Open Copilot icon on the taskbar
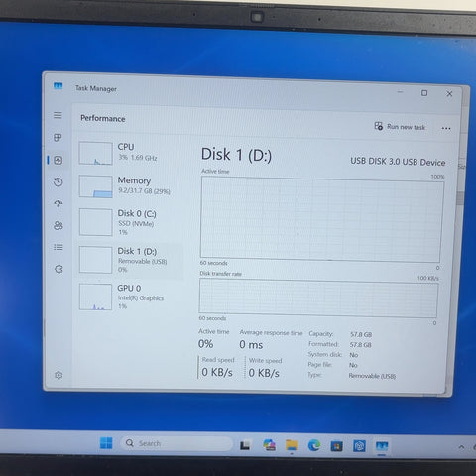Screen dimensions: 476x476 tap(270, 445)
